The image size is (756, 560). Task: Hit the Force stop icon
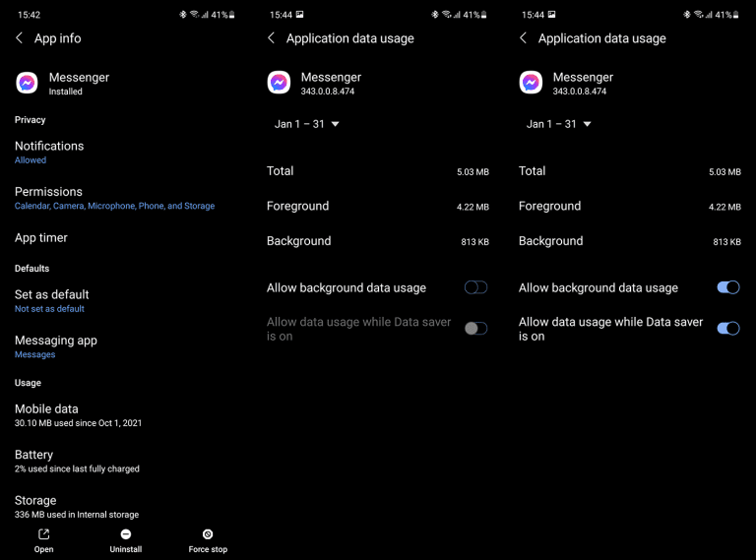tap(208, 534)
